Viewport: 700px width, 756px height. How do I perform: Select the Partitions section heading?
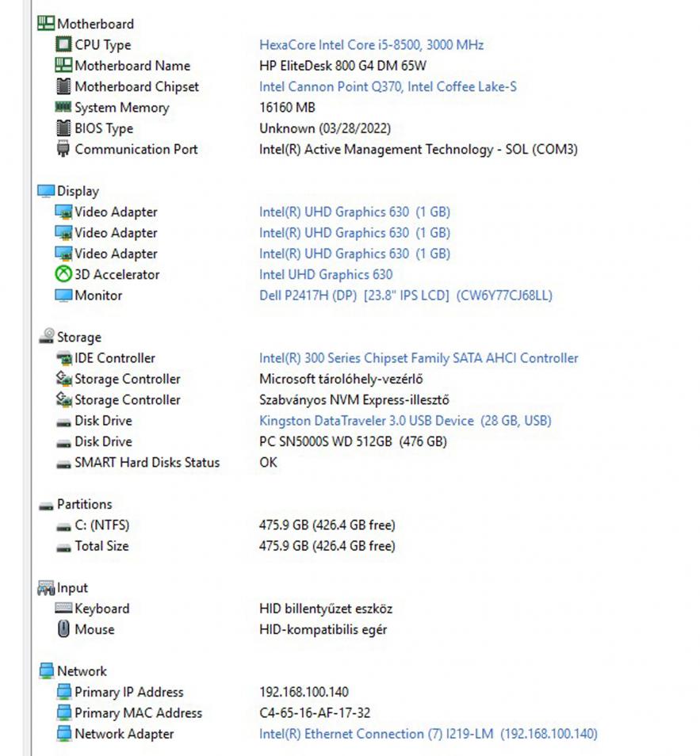(84, 504)
